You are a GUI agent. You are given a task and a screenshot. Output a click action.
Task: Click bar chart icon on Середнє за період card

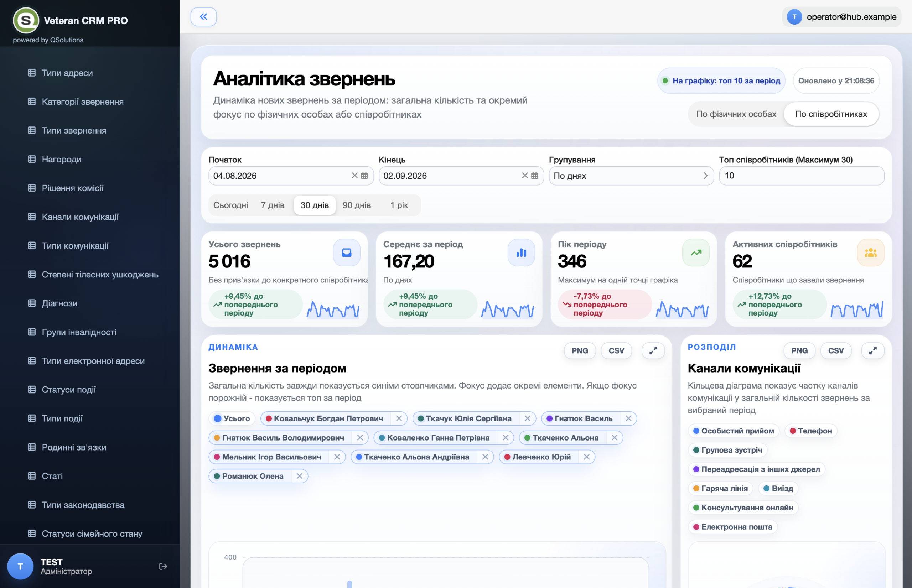point(521,253)
